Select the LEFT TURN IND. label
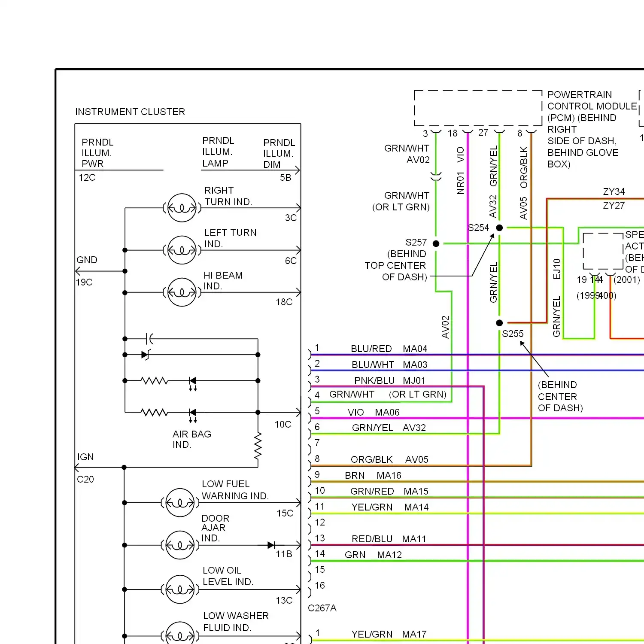The width and height of the screenshot is (644, 644). pyautogui.click(x=231, y=238)
